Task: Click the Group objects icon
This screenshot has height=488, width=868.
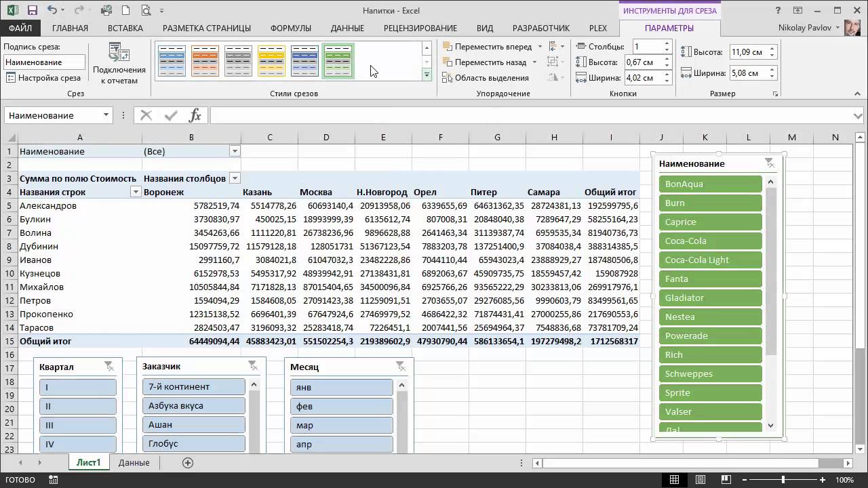Action: (557, 62)
